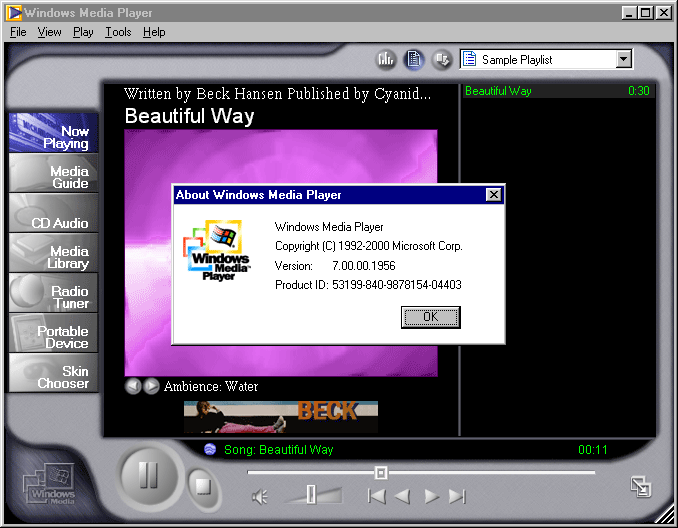
Task: Click the seek bar position thumb
Action: (381, 473)
